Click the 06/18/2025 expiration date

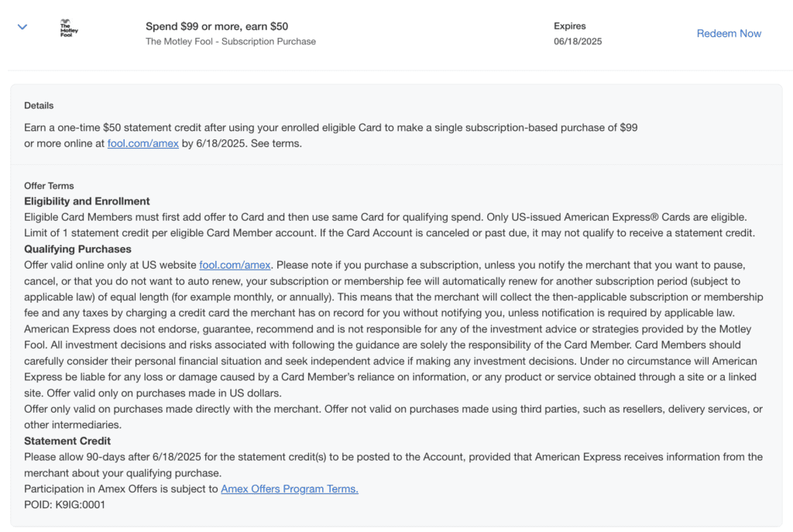[578, 42]
